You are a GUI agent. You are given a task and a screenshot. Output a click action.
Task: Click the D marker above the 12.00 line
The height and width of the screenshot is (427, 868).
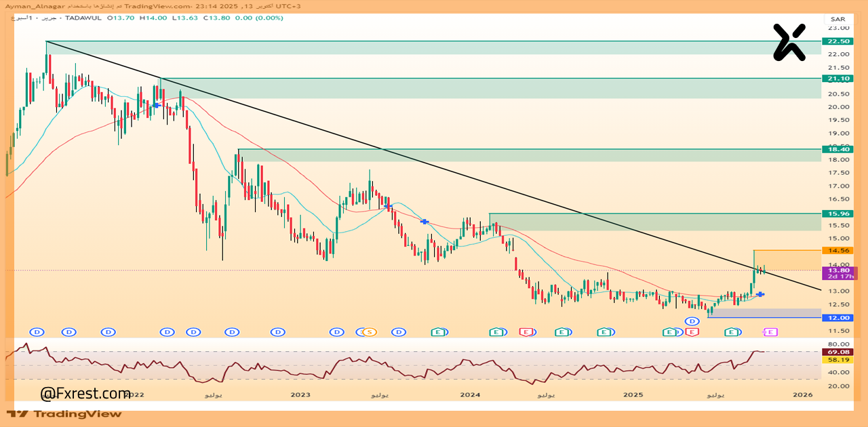pyautogui.click(x=692, y=321)
